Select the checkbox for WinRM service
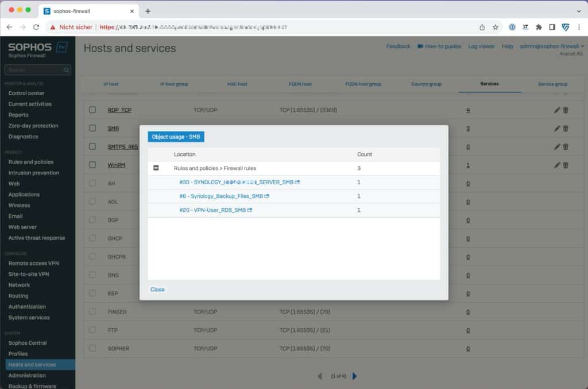Viewport: 588px width, 389px height. coord(92,165)
